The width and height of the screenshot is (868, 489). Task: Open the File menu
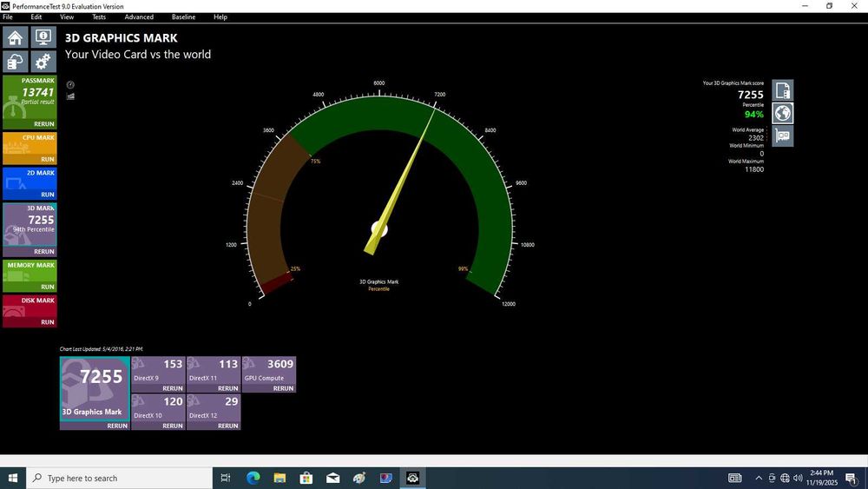coord(8,17)
